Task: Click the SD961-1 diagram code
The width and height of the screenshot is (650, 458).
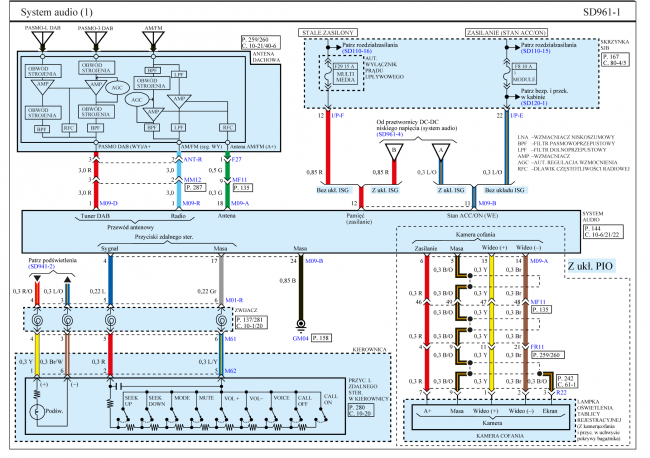Action: 601,12
